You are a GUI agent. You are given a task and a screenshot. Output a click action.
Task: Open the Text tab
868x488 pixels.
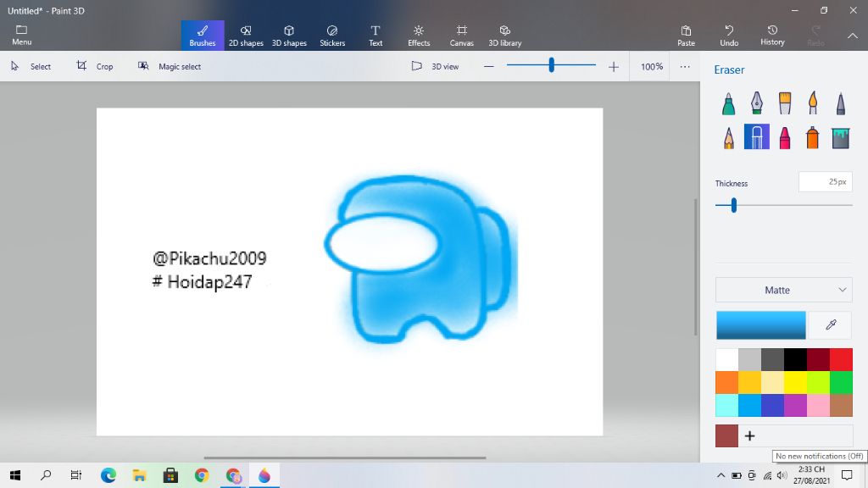[x=376, y=36]
